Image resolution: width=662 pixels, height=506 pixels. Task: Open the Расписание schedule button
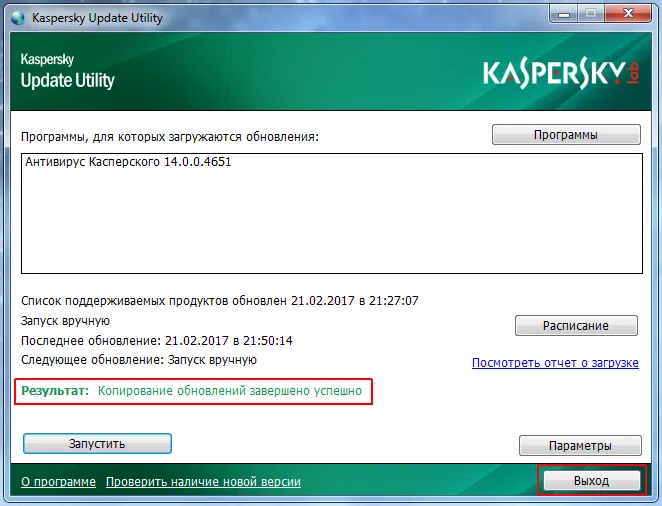576,325
